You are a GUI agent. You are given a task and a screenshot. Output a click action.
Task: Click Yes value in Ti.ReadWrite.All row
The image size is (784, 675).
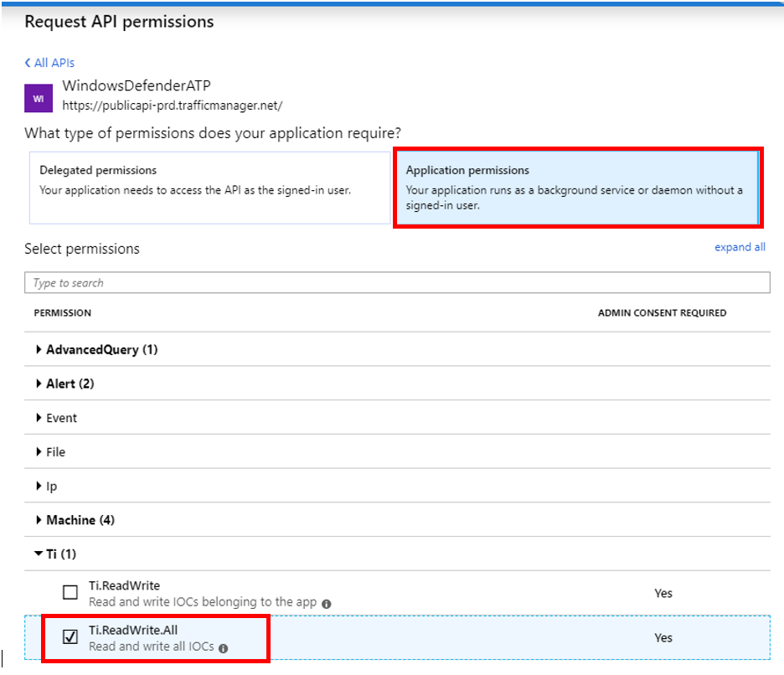tap(663, 638)
